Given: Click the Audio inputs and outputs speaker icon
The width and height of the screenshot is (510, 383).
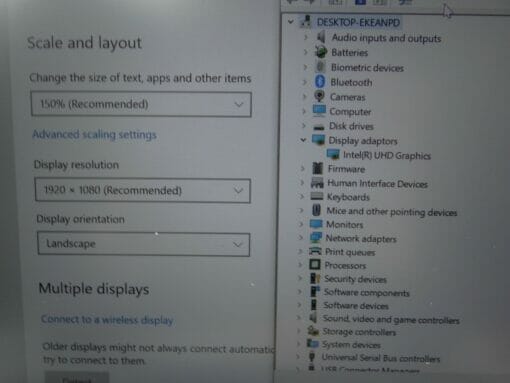Looking at the screenshot, I should (x=321, y=37).
